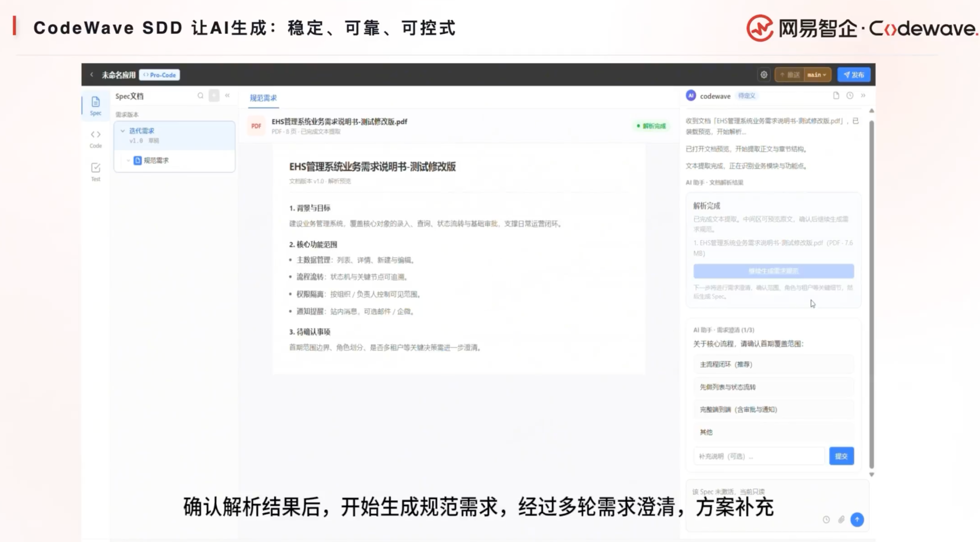The height and width of the screenshot is (542, 980).
Task: Select option 先做列表与状态流转
Action: coord(773,387)
